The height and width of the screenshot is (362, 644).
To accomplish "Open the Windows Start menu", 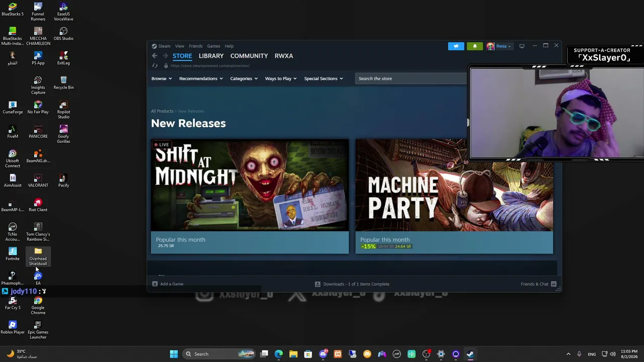I will [174, 354].
